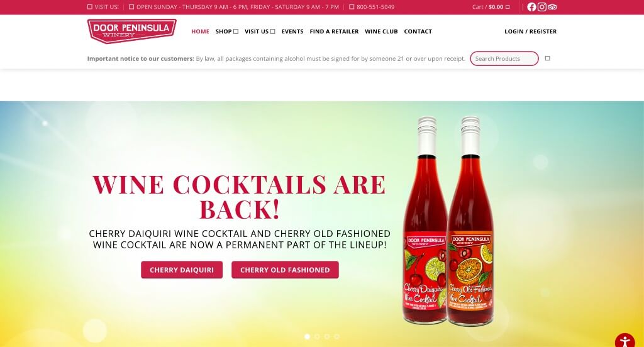Open the Instagram profile icon
The height and width of the screenshot is (347, 644).
pos(542,7)
